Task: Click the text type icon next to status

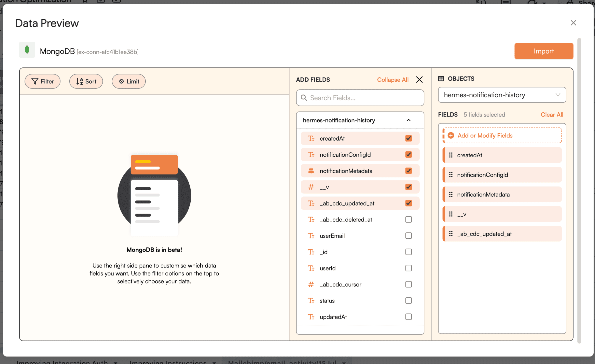Action: pyautogui.click(x=311, y=301)
